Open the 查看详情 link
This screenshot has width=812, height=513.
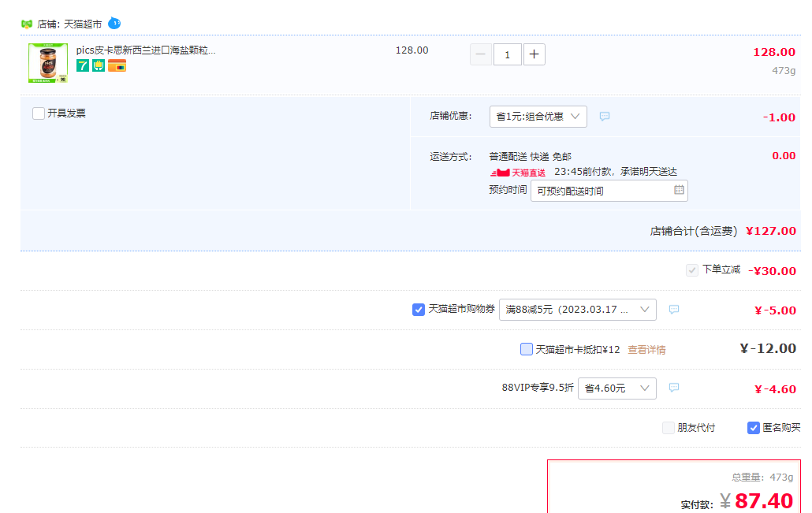coord(646,350)
